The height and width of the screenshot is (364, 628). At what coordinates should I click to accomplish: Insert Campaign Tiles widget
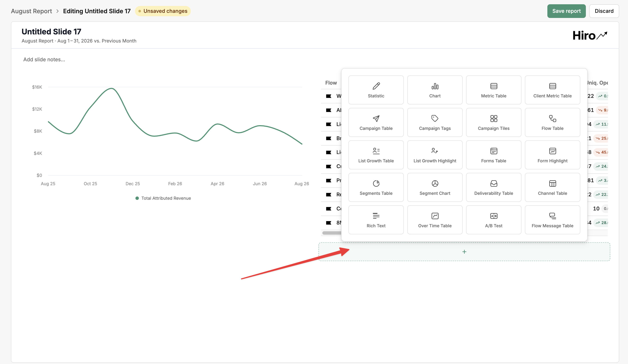click(493, 122)
